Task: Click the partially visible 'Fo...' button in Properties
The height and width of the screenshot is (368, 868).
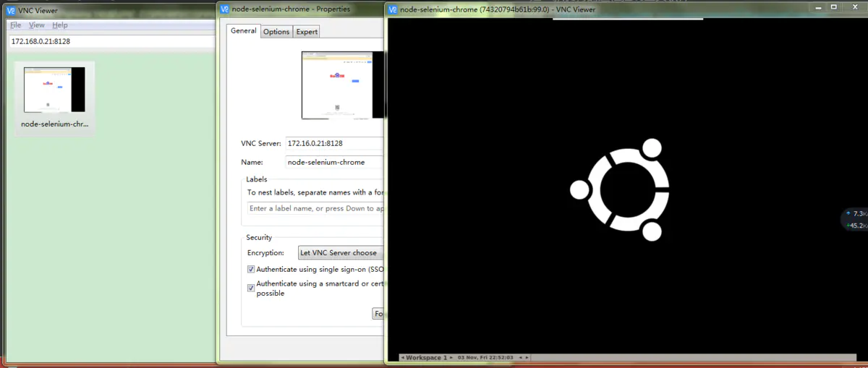Action: coord(378,314)
